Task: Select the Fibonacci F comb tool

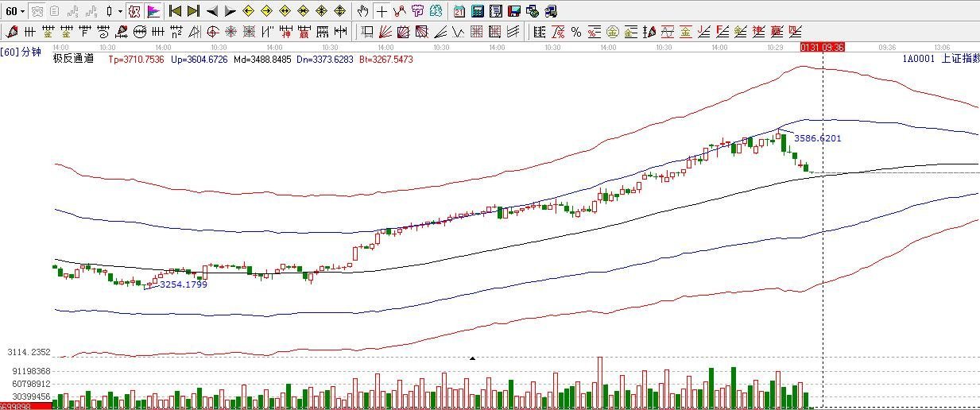Action: click(84, 32)
